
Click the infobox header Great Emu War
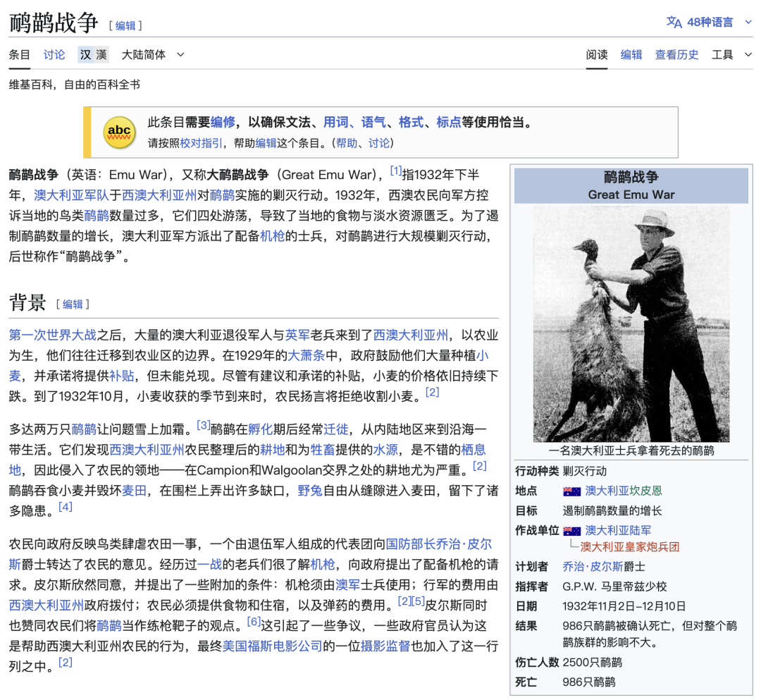(x=631, y=195)
